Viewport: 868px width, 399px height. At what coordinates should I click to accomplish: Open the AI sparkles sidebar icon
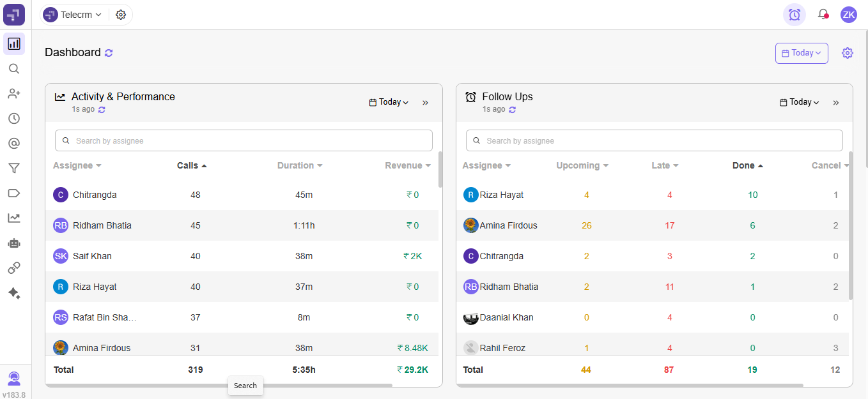pyautogui.click(x=14, y=292)
